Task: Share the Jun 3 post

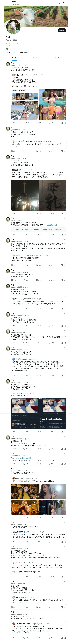Action: point(65,235)
